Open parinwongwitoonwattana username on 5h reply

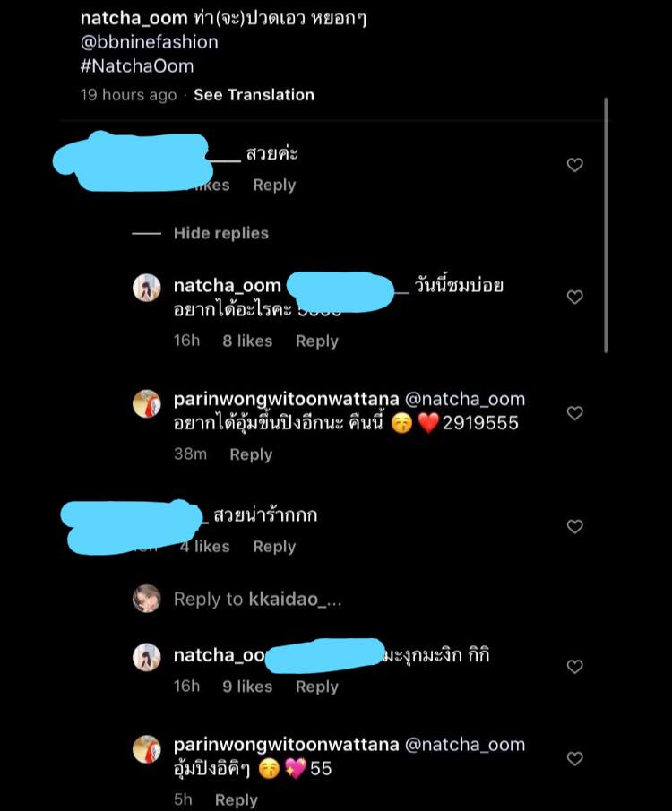click(287, 744)
